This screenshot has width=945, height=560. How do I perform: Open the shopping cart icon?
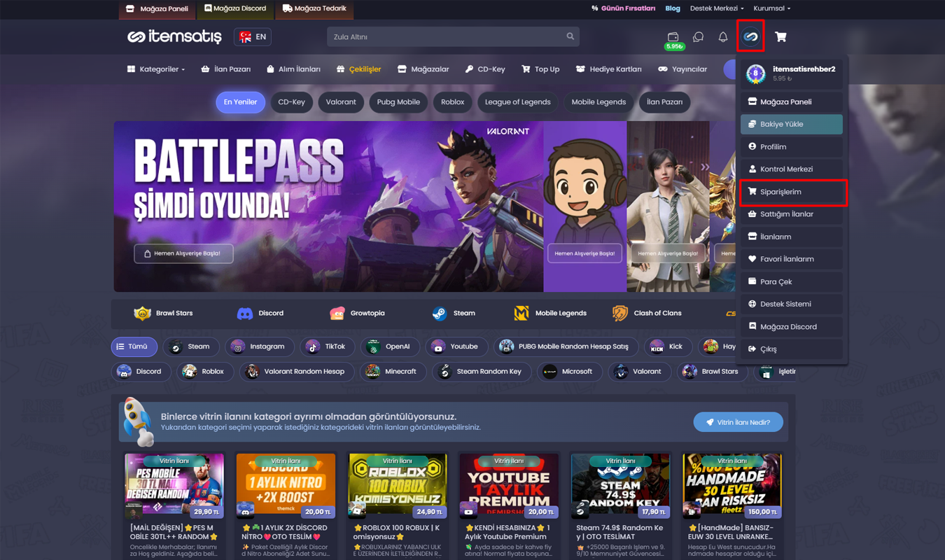pyautogui.click(x=780, y=36)
